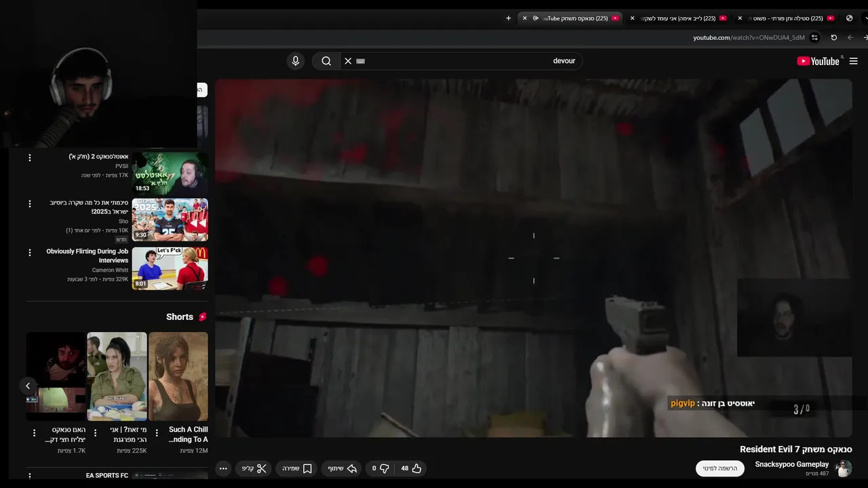
Task: Play Outlast 2 video thumbnail 18:53
Action: click(170, 173)
